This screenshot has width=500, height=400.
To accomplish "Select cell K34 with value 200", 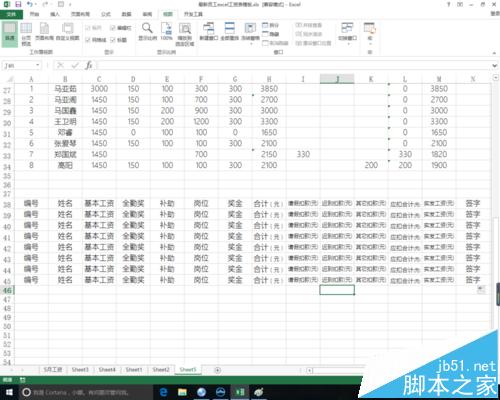I will coord(371,165).
